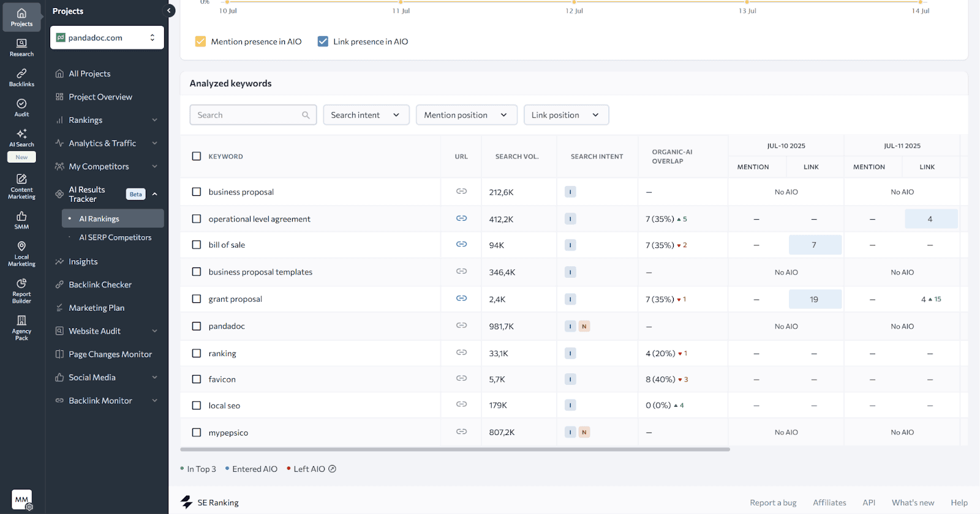
Task: Open URL link icon for local seo
Action: click(461, 404)
